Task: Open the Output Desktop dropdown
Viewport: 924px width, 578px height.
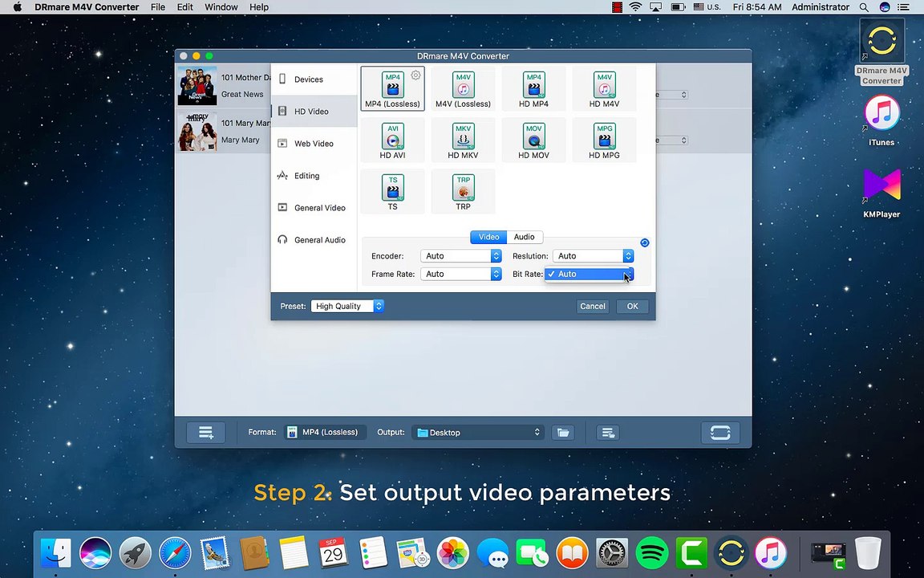Action: coord(479,433)
